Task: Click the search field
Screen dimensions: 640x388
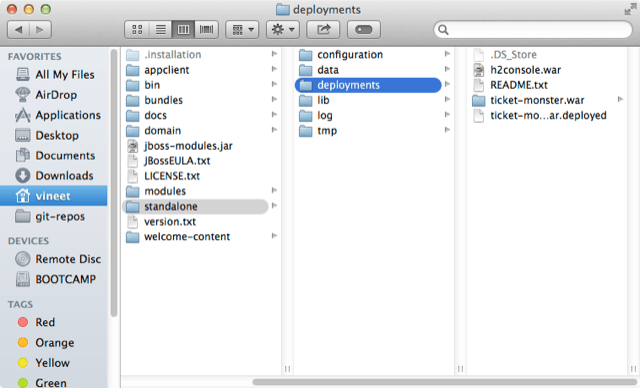Action: [533, 30]
